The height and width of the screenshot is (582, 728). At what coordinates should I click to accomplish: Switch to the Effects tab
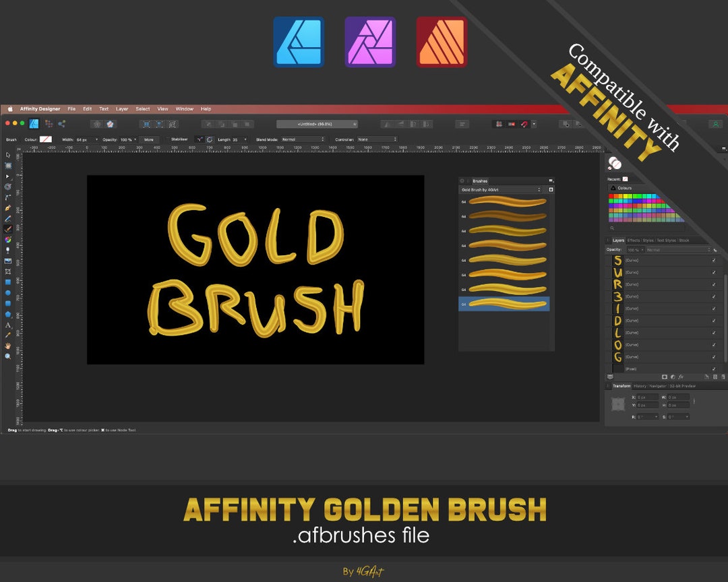[x=633, y=240]
